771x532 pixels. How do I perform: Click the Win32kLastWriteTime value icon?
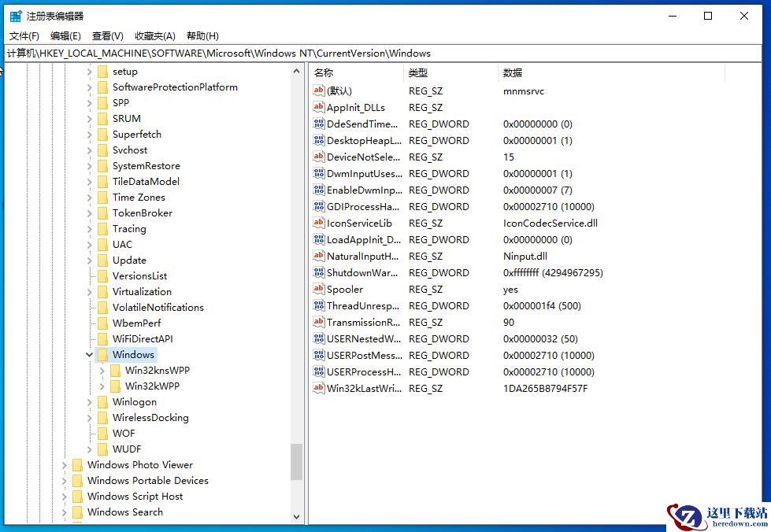click(319, 389)
